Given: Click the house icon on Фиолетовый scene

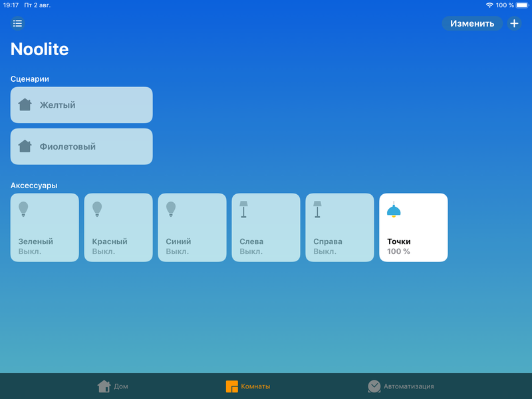Looking at the screenshot, I should [24, 146].
